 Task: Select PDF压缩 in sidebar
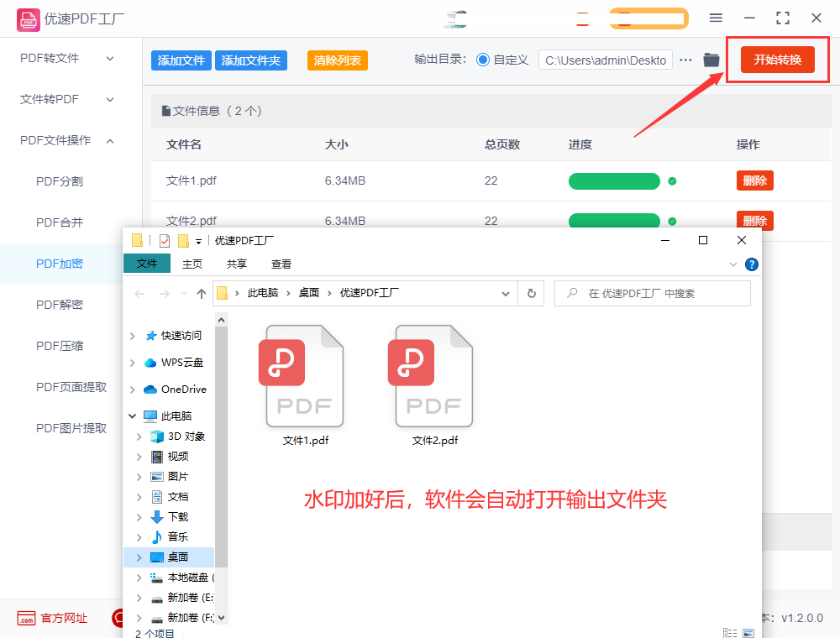tap(60, 347)
